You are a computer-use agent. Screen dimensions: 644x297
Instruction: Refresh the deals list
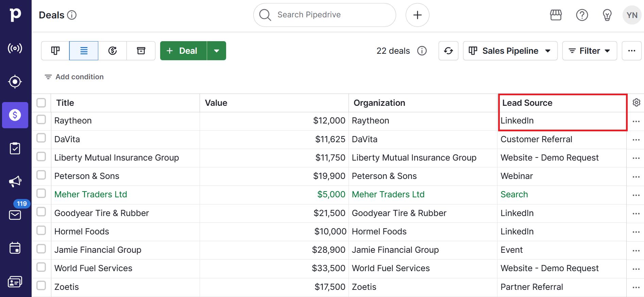click(448, 51)
